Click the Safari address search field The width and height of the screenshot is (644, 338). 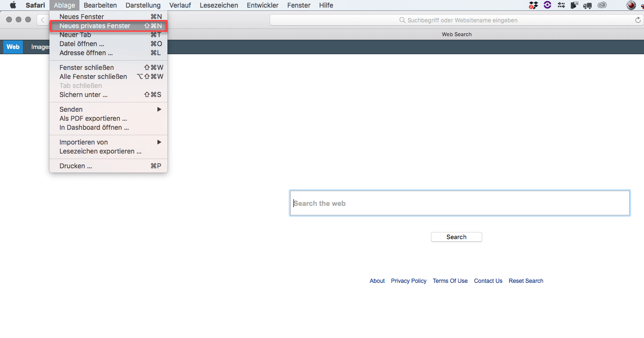click(457, 20)
